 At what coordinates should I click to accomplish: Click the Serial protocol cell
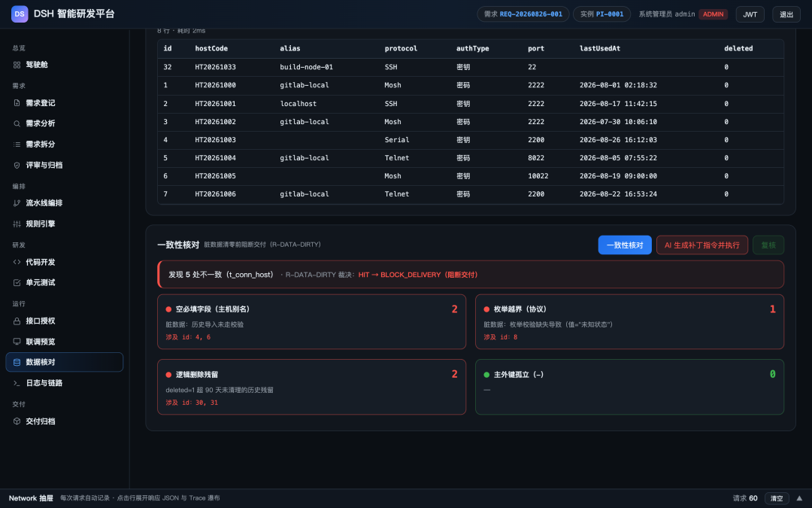(397, 140)
